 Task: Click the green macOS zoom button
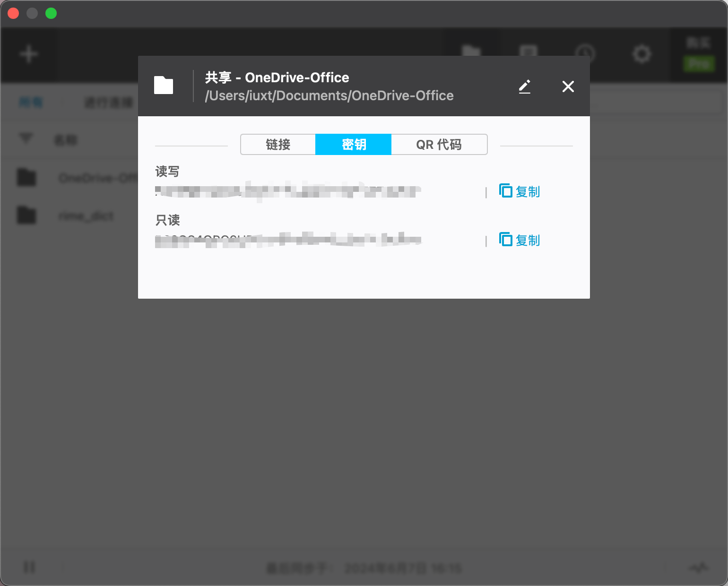(51, 13)
